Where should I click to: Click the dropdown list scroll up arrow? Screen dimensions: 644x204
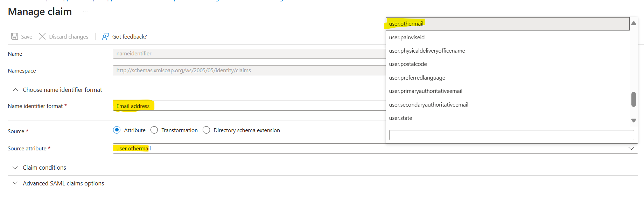tap(633, 23)
